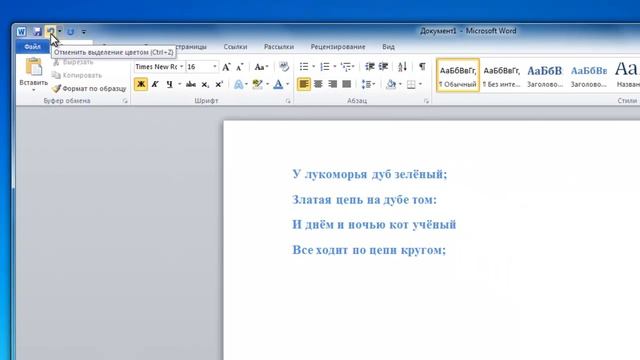Apply the Без интервала style
The image size is (640, 360).
click(x=502, y=76)
